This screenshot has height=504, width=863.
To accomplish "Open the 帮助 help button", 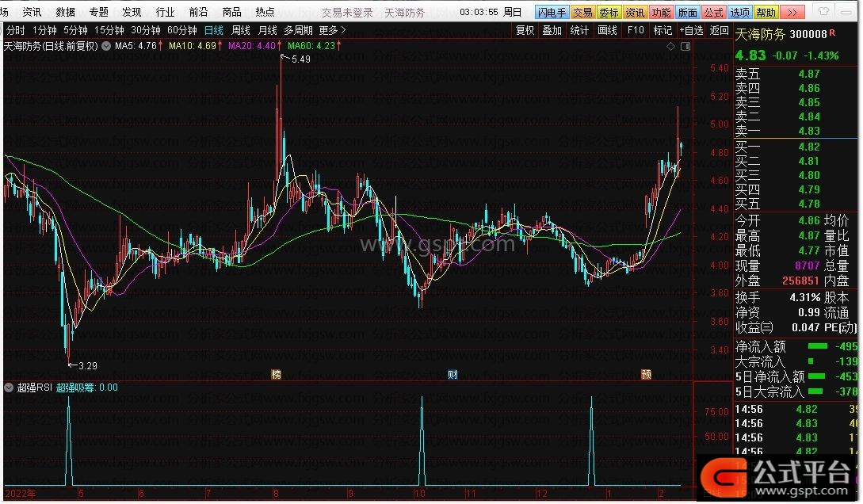I will click(766, 12).
